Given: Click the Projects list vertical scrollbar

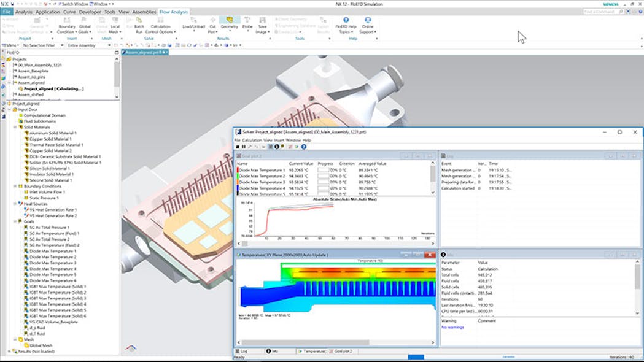Looking at the screenshot, I should tap(117, 77).
